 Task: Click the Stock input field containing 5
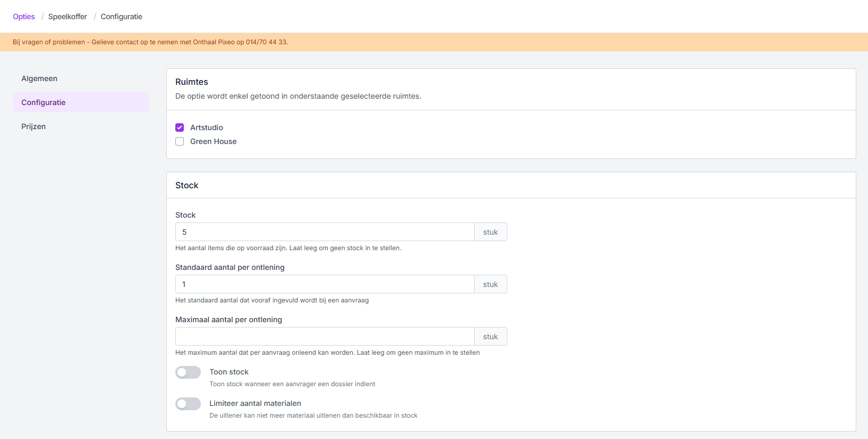(325, 232)
